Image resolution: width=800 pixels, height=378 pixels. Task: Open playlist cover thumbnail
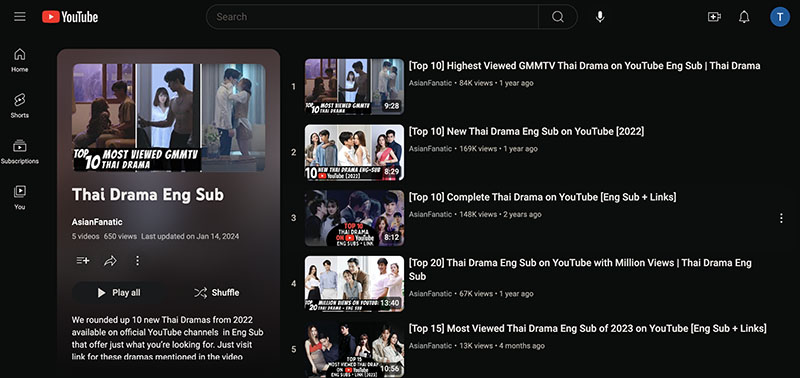(169, 117)
